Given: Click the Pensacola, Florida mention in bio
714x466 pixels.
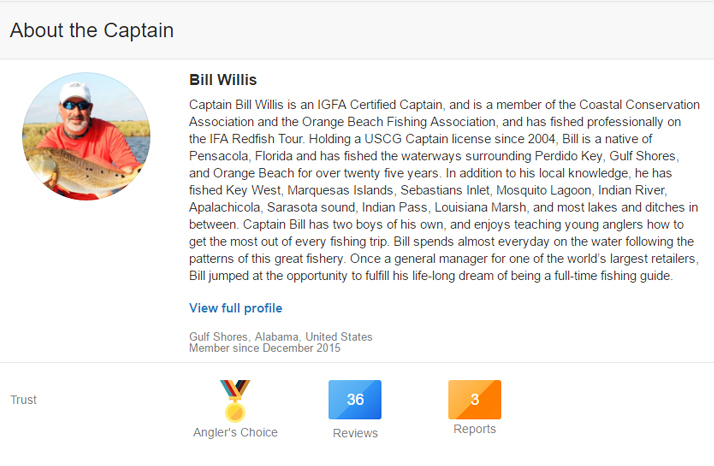Looking at the screenshot, I should pyautogui.click(x=240, y=156).
